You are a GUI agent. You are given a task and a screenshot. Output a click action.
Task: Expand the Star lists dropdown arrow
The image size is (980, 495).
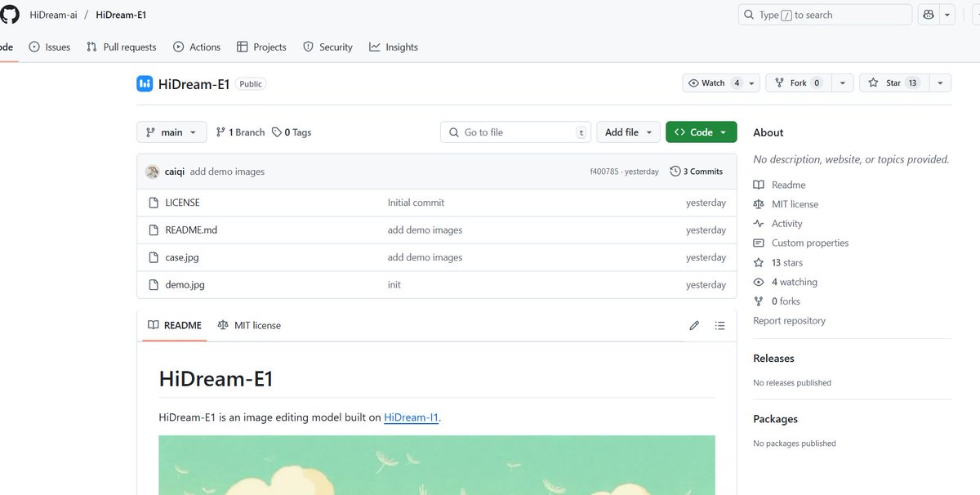[x=939, y=83]
